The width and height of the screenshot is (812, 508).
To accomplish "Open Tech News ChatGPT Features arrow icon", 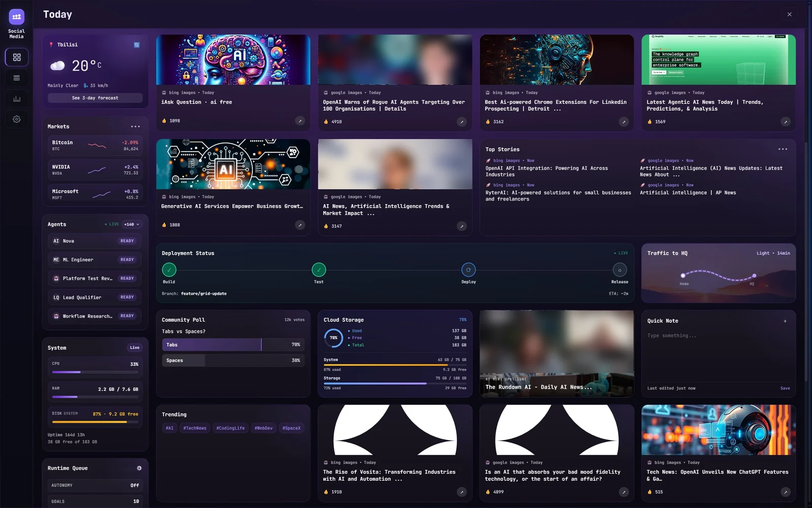I will 785,492.
